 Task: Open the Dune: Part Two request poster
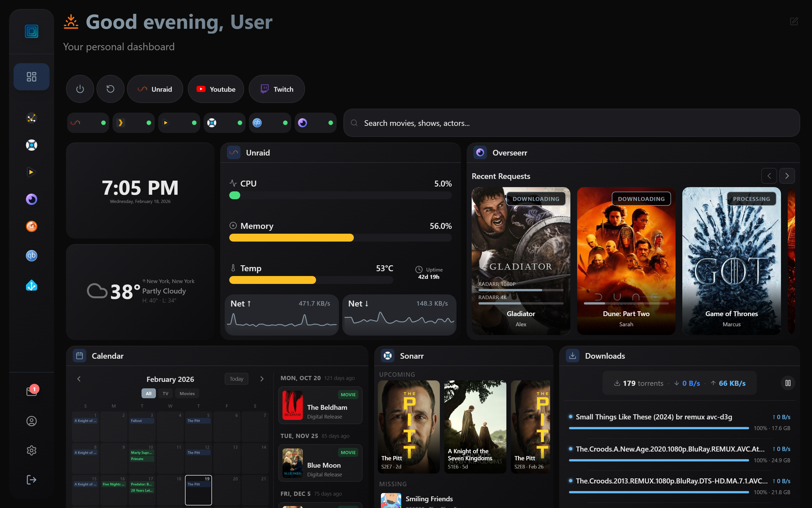(626, 261)
